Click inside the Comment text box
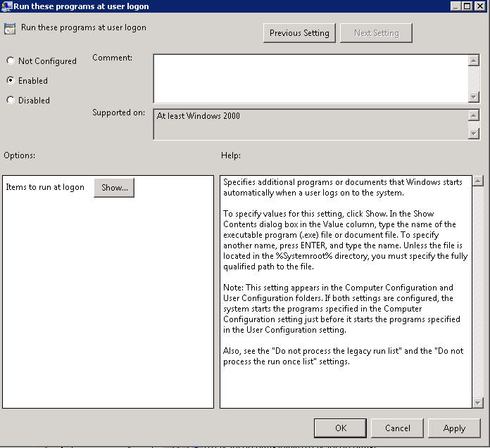This screenshot has width=490, height=448. coord(311,78)
